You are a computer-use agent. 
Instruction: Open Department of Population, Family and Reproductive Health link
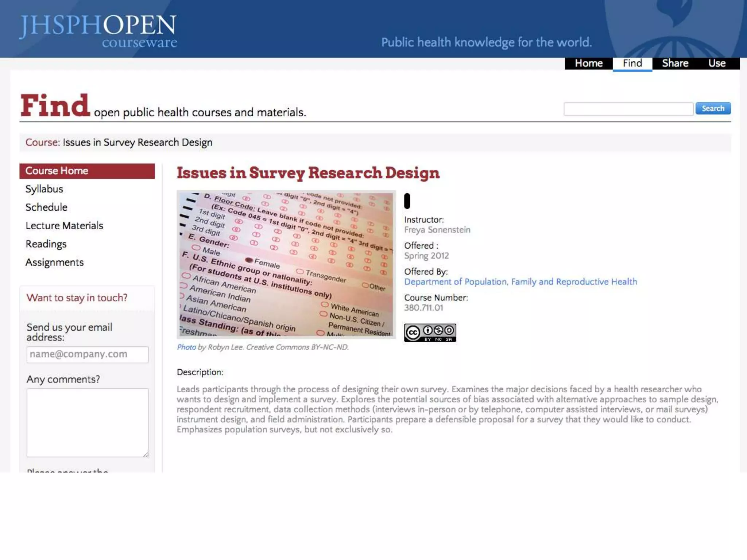pyautogui.click(x=520, y=282)
